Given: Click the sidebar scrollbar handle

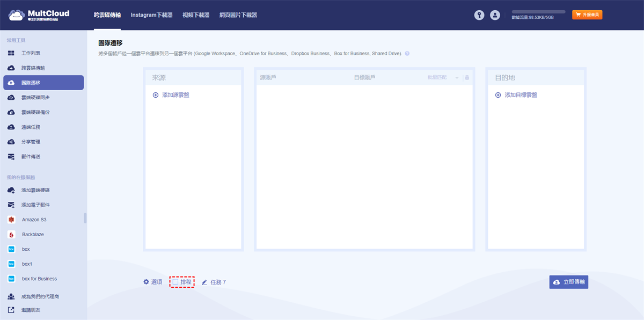Looking at the screenshot, I should click(x=85, y=218).
